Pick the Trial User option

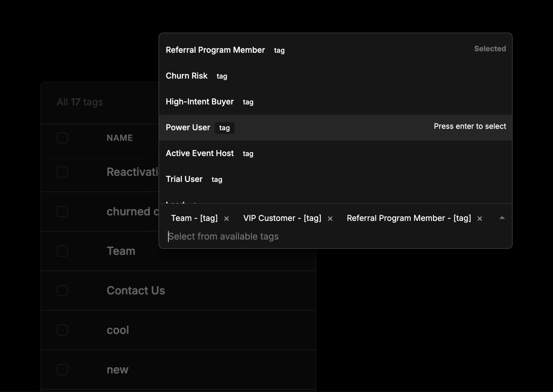pos(335,179)
